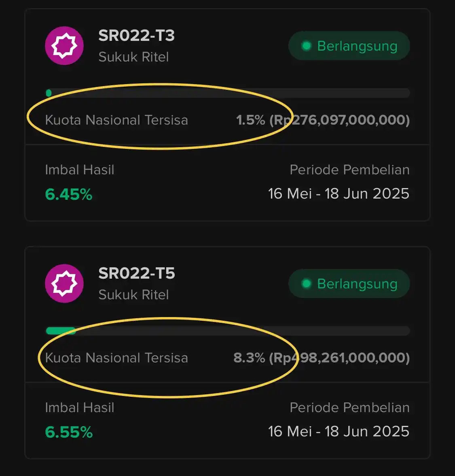Select the 6.45% Imbal Hasil value
The height and width of the screenshot is (476, 455).
pos(69,194)
